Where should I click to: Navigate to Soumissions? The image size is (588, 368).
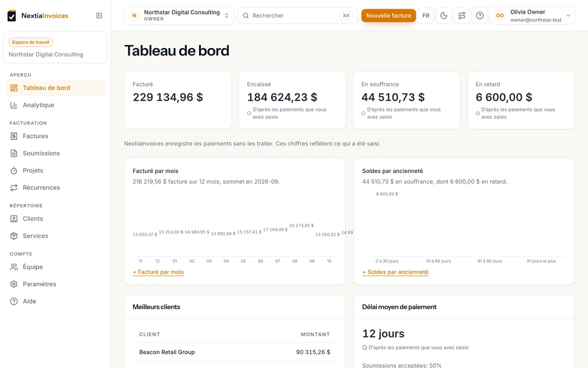[x=55, y=153]
